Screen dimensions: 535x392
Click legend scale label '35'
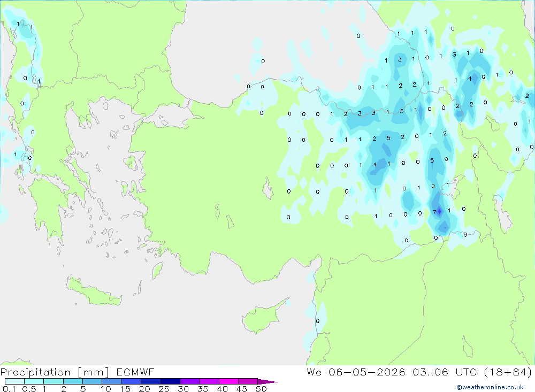coord(203,389)
